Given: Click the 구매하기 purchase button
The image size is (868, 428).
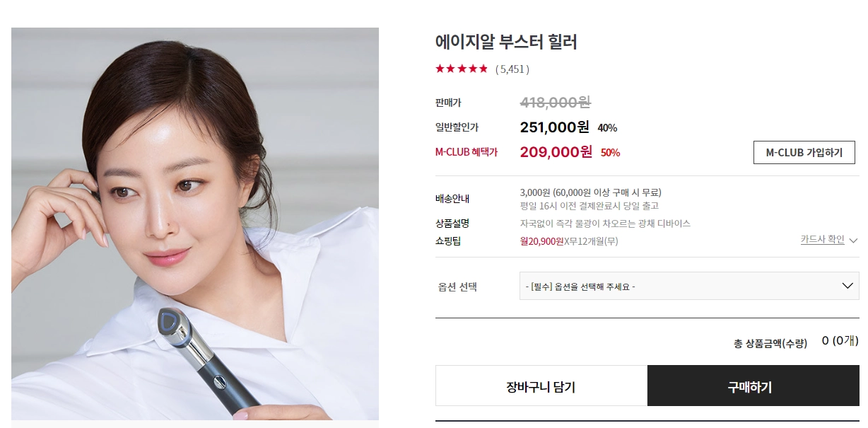Looking at the screenshot, I should click(753, 386).
